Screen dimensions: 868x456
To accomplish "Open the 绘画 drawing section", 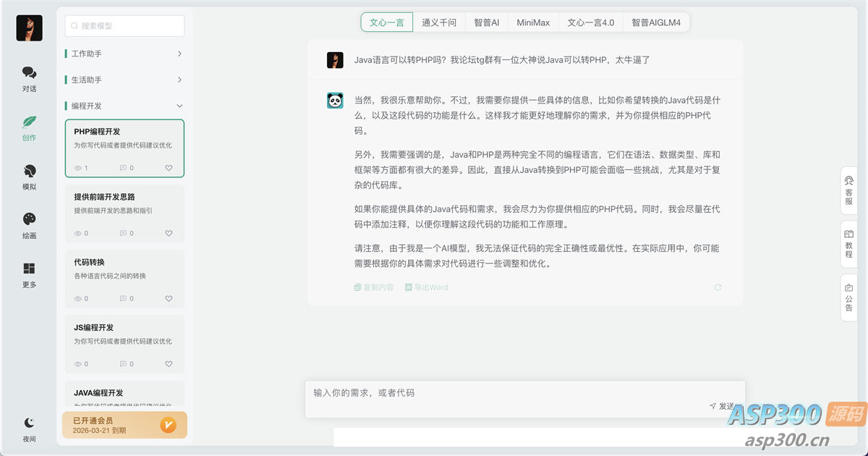I will point(29,224).
